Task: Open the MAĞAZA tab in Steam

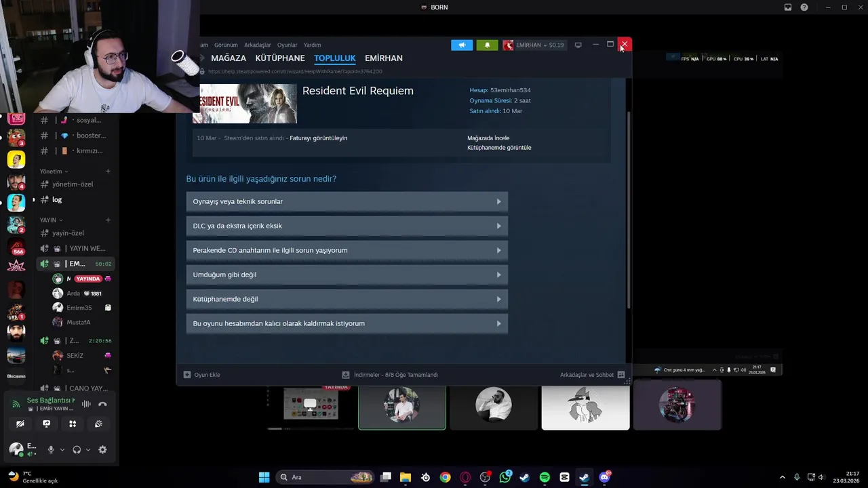Action: [x=229, y=58]
